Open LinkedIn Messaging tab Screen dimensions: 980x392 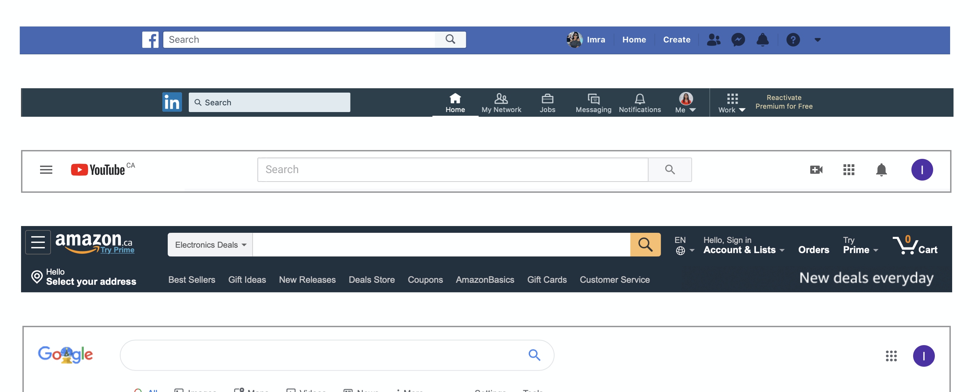[x=593, y=103]
